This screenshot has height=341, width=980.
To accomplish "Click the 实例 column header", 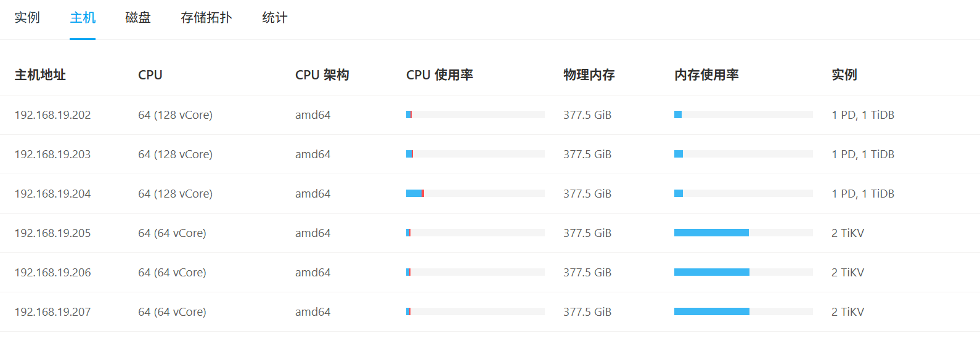I will pyautogui.click(x=844, y=75).
